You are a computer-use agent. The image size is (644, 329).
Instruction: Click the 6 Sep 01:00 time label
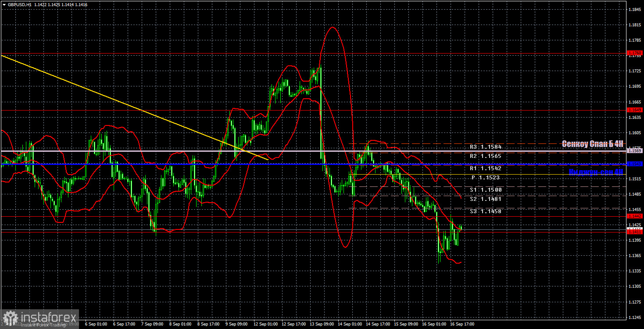tap(96, 324)
